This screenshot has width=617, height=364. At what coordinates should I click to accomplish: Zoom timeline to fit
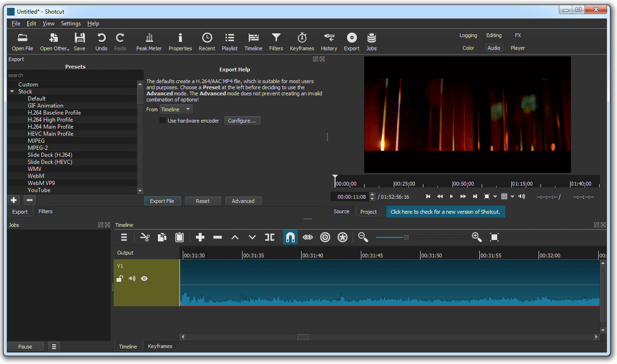click(x=494, y=238)
